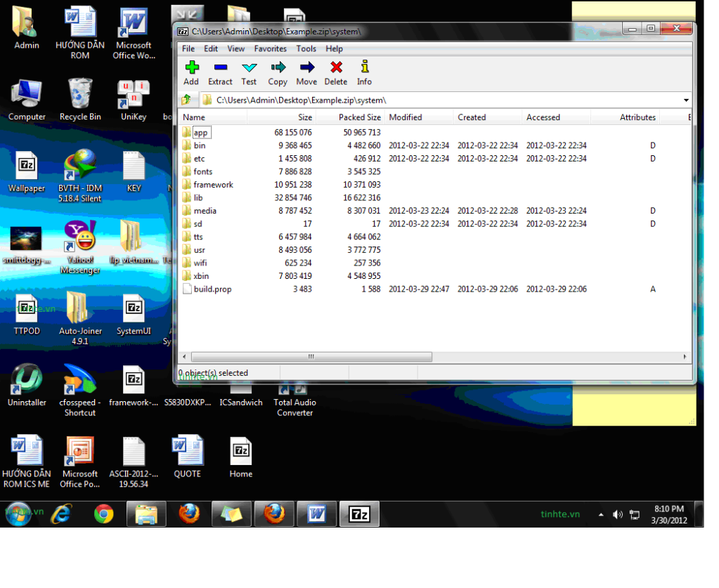This screenshot has height=588, width=719.
Task: Select the fonts folder row
Action: coord(434,171)
